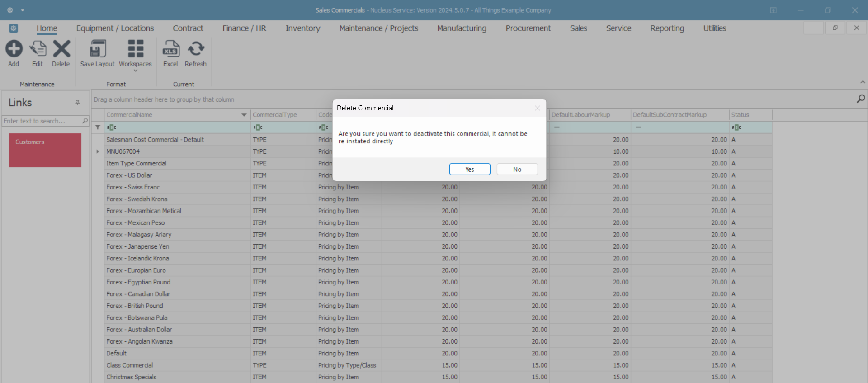Open the Customers link tile
Image resolution: width=868 pixels, height=383 pixels.
point(45,150)
